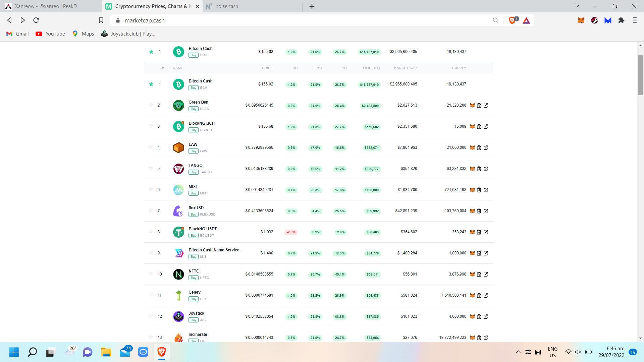Open the Mail app in taskbar

coord(125,352)
